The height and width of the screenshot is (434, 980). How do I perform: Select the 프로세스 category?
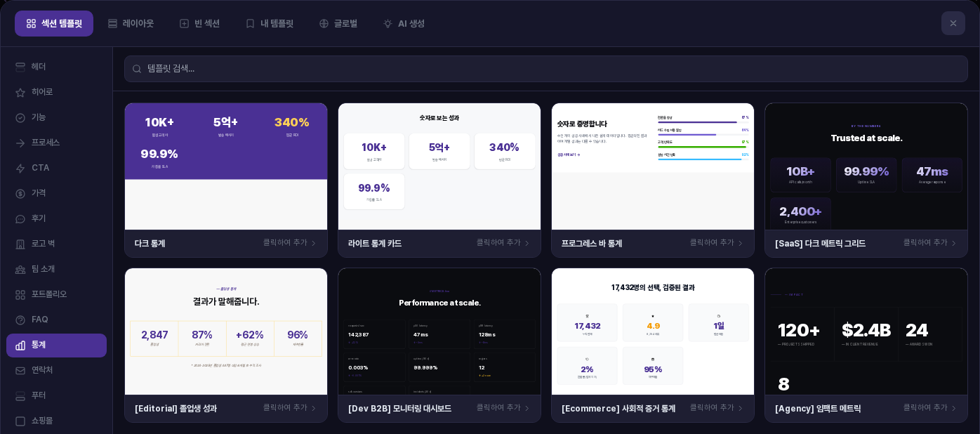point(56,143)
